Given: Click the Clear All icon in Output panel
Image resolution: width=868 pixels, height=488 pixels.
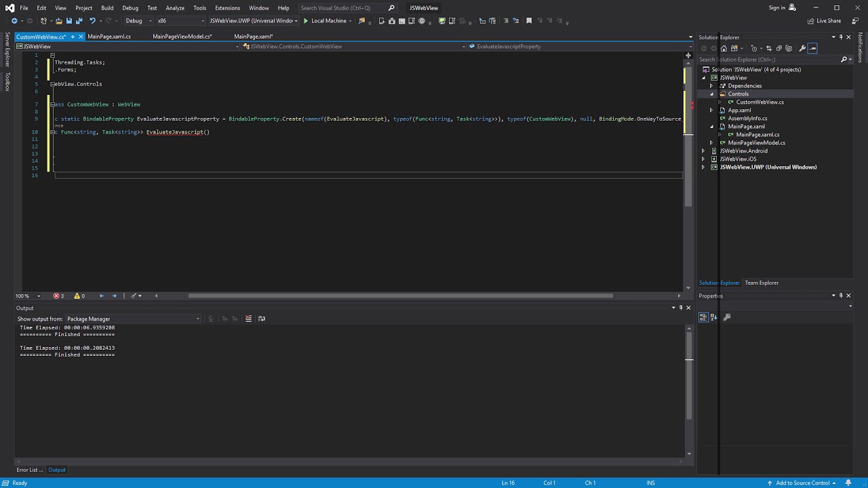Looking at the screenshot, I should [x=248, y=319].
